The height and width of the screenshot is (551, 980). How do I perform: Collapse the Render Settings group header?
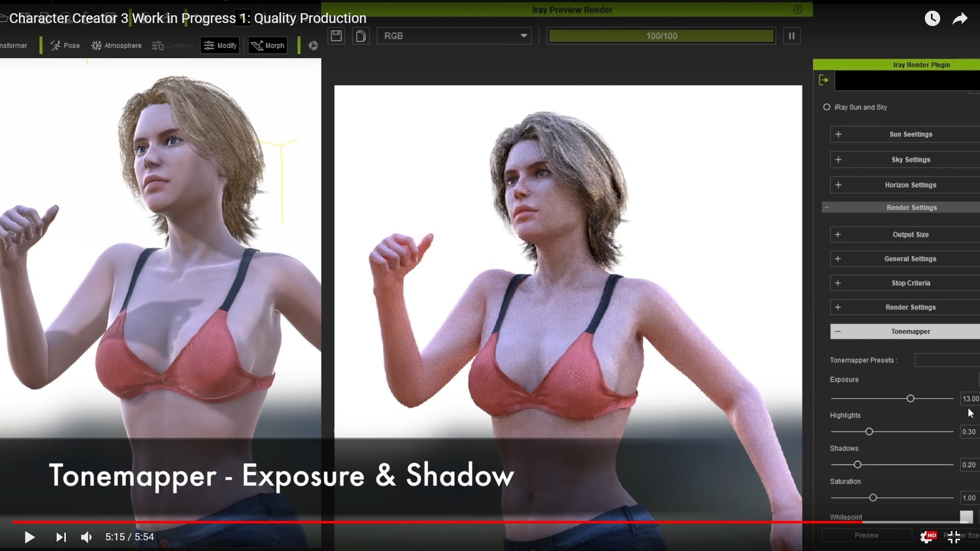(x=901, y=208)
